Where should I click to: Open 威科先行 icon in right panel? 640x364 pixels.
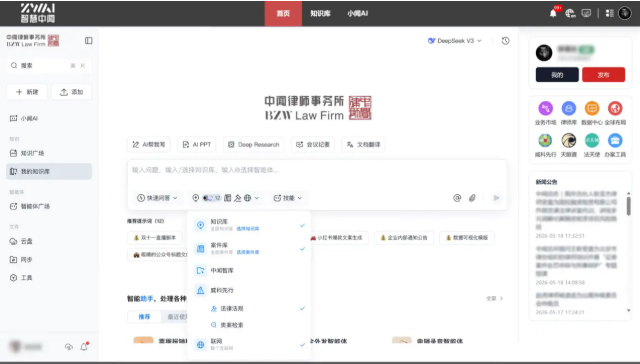coord(545,140)
